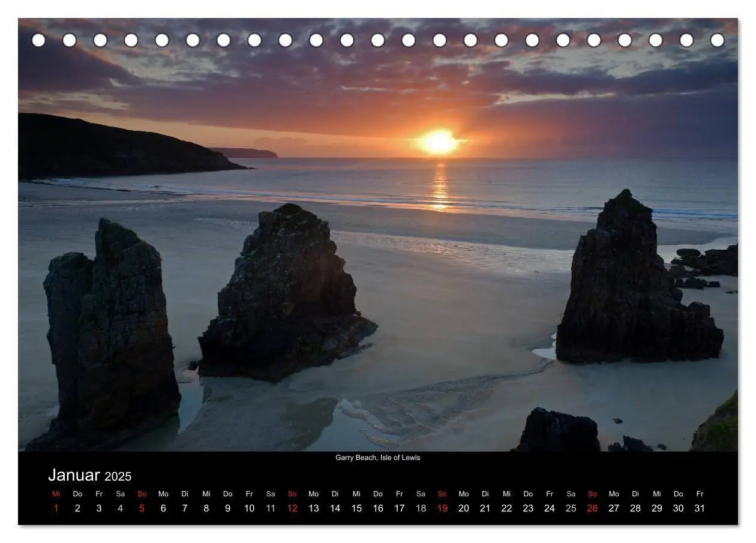The width and height of the screenshot is (756, 543).
Task: Click the red 'So' label above date 19
Action: click(442, 494)
